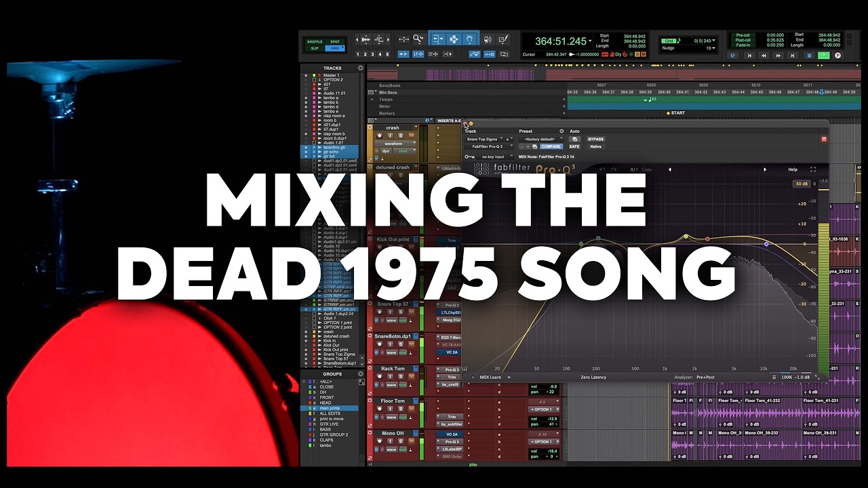Record-enable the Mono OH track
This screenshot has width=868, height=488.
380,441
